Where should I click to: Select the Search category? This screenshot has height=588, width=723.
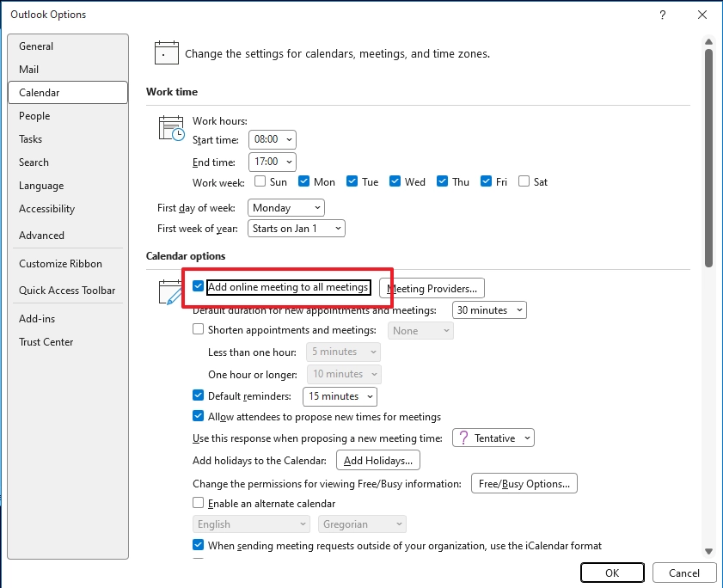(68, 162)
